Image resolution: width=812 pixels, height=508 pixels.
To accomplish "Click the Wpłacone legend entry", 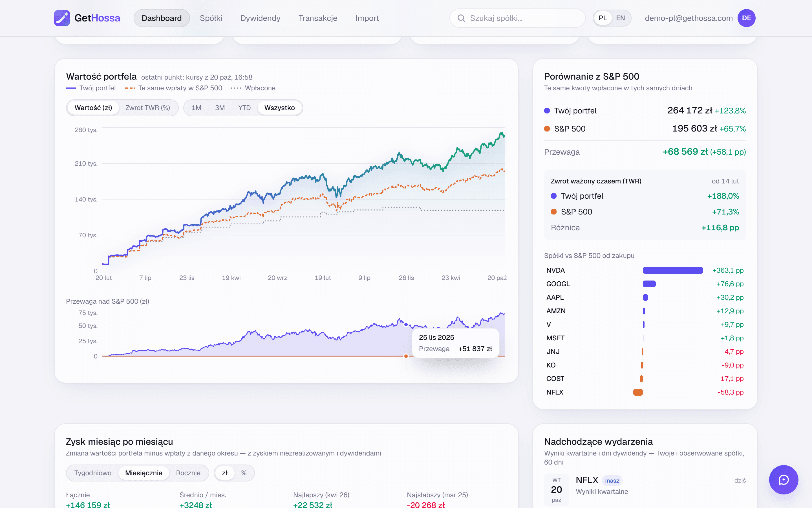I will tap(253, 88).
